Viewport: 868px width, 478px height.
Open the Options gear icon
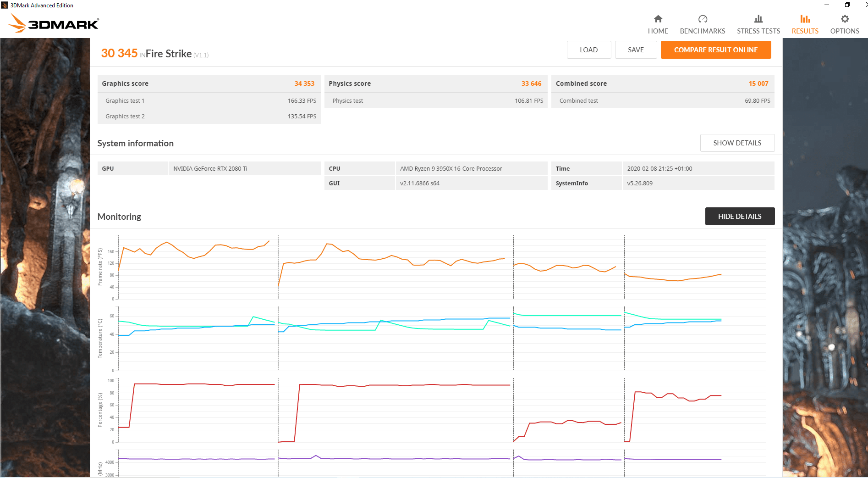coord(845,19)
